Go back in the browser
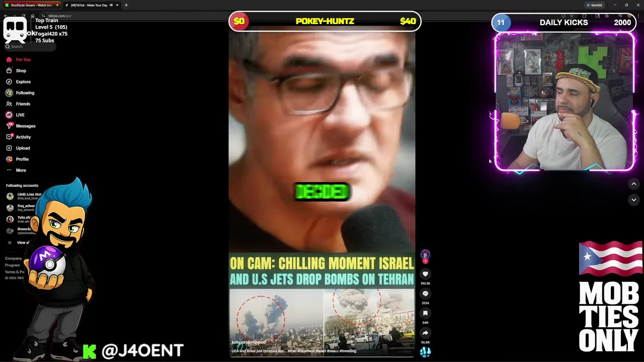Image resolution: width=644 pixels, height=362 pixels. (x=6, y=16)
